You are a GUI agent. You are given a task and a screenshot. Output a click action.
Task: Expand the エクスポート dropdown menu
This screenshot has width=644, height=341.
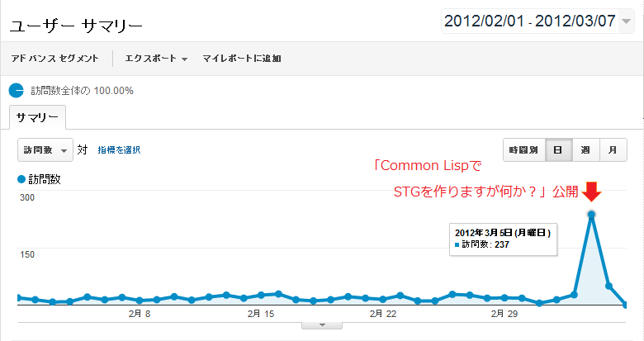[x=156, y=59]
